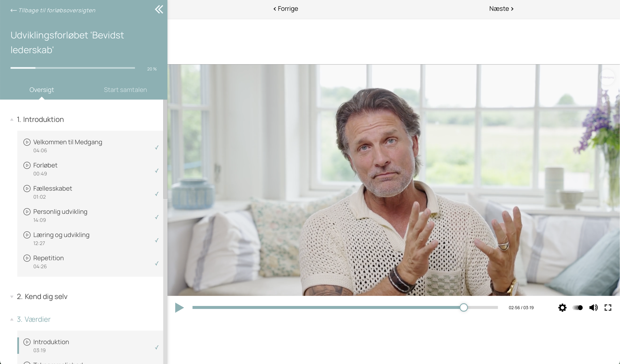Mute video with speaker icon
Screen dimensions: 620x364
[x=593, y=307]
